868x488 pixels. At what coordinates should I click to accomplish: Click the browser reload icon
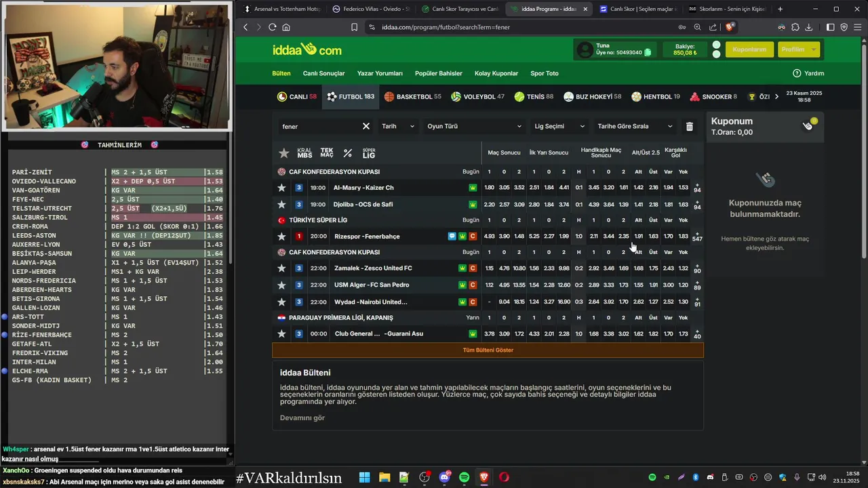(272, 27)
